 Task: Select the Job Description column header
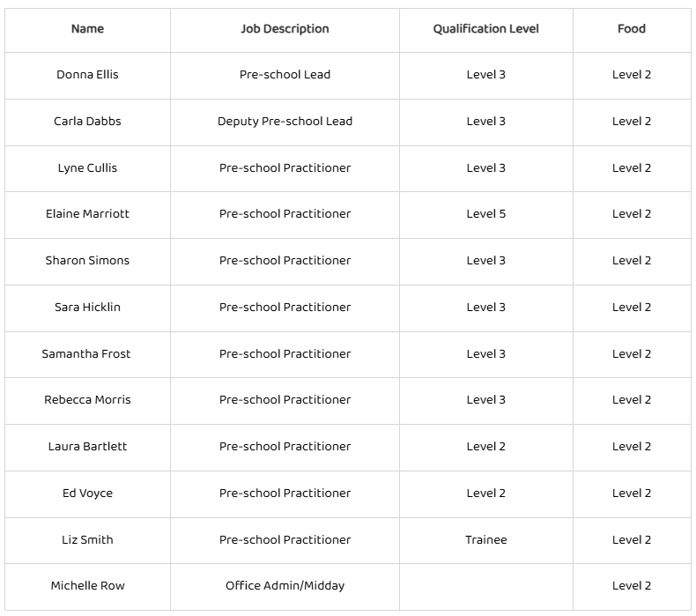pyautogui.click(x=285, y=29)
